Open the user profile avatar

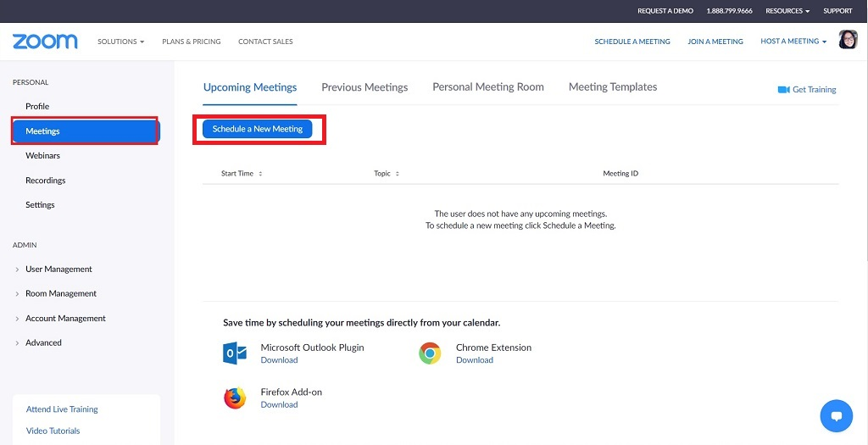coord(848,40)
